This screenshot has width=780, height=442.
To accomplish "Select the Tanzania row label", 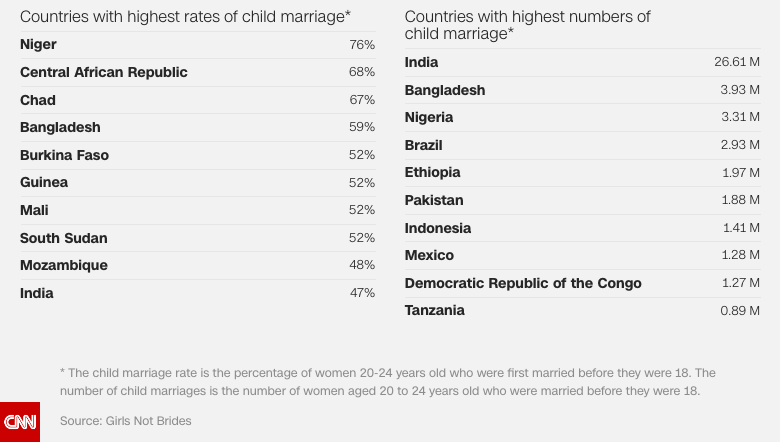I will (434, 311).
